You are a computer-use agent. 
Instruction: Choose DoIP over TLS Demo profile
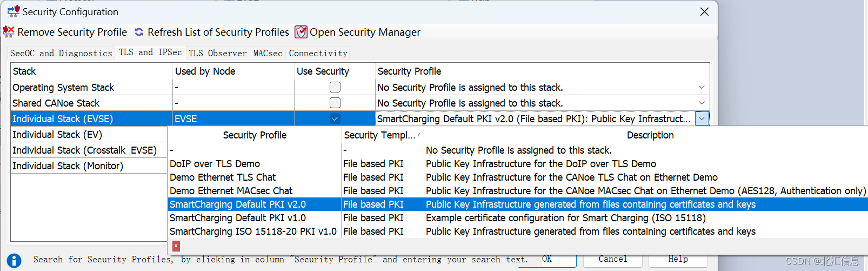(518, 163)
